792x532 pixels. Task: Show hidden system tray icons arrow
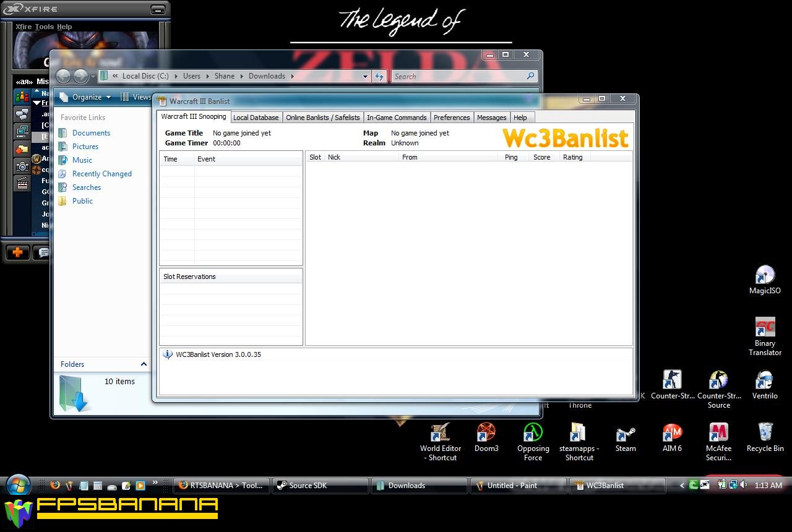(x=682, y=486)
